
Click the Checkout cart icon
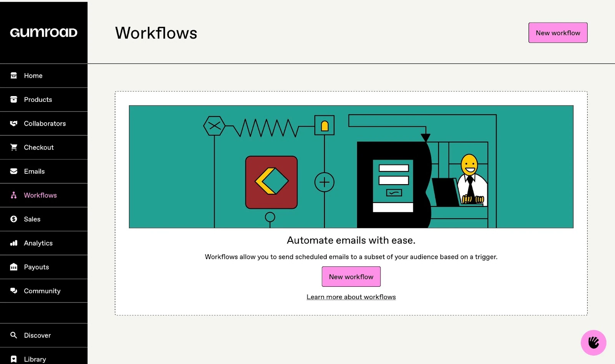pyautogui.click(x=14, y=147)
